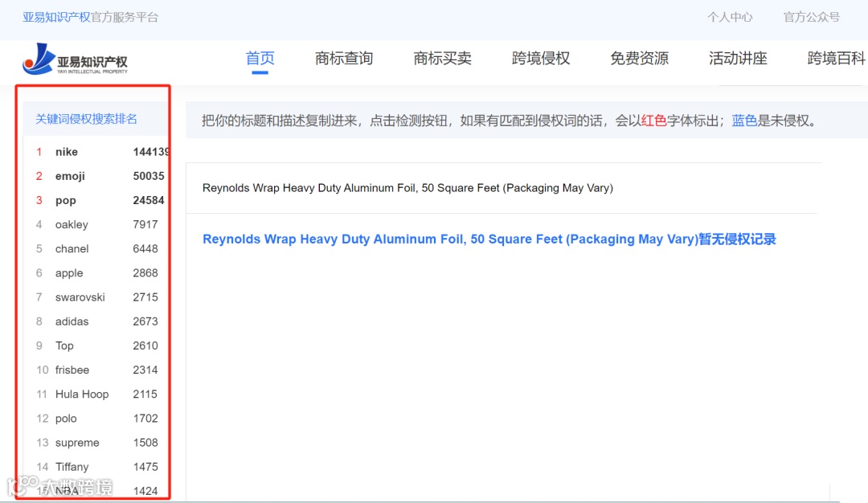Click into the Reynolds Wrap title input field

pyautogui.click(x=502, y=188)
